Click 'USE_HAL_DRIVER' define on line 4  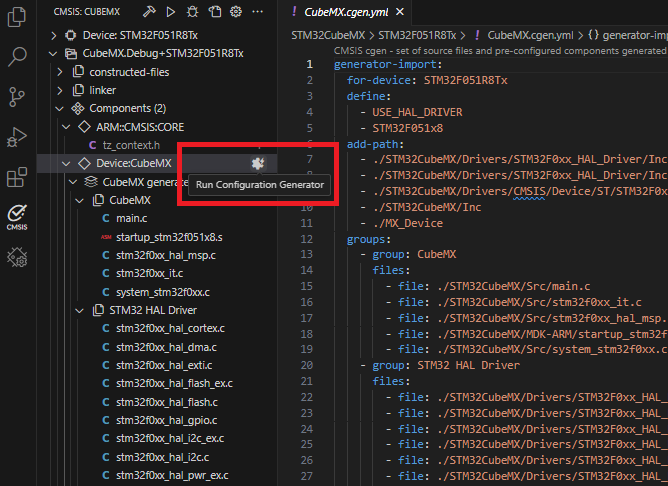pos(417,112)
